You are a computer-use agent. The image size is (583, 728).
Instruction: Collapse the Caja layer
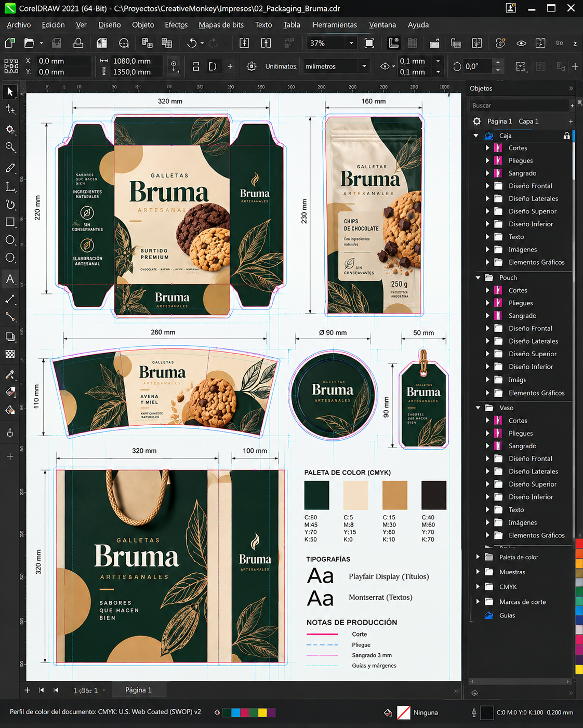[476, 136]
